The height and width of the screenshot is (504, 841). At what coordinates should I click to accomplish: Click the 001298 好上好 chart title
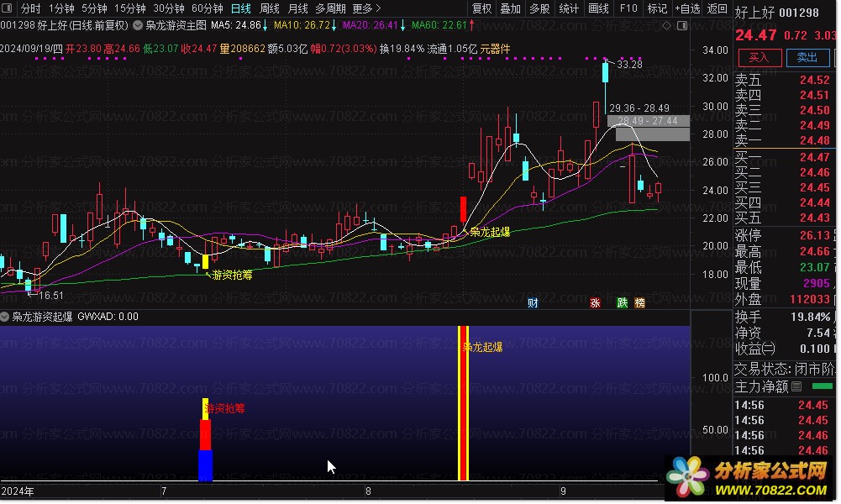click(x=64, y=25)
